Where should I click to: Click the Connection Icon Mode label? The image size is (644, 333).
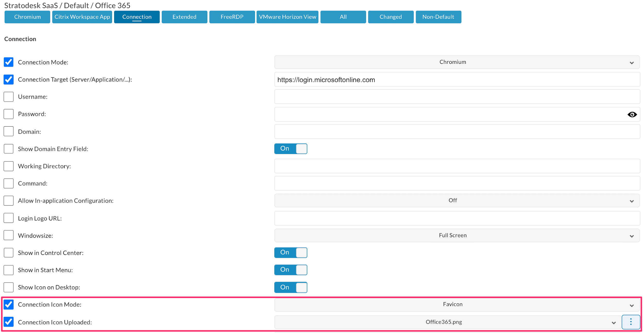(x=50, y=304)
